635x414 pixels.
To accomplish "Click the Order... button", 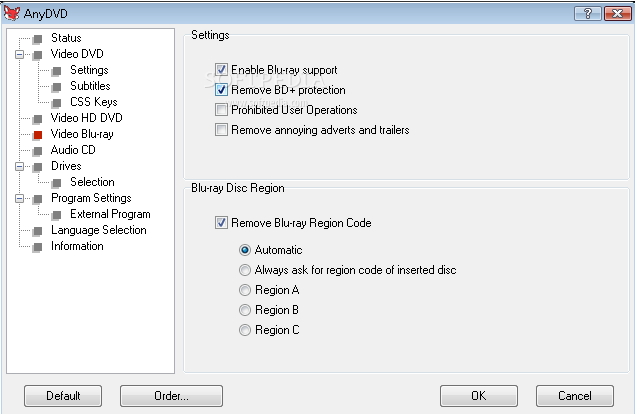I will coord(171,396).
